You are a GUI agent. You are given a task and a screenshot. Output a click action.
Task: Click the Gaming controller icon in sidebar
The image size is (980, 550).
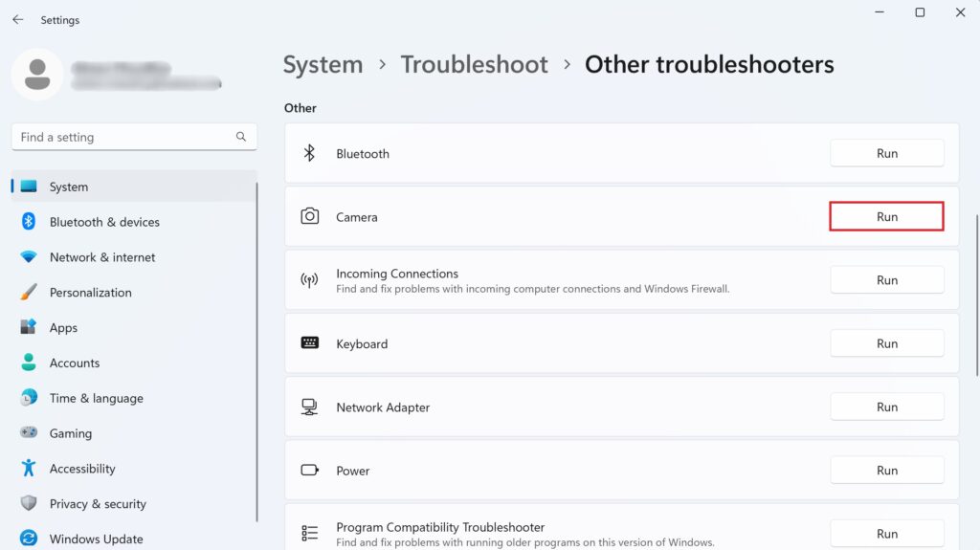29,433
